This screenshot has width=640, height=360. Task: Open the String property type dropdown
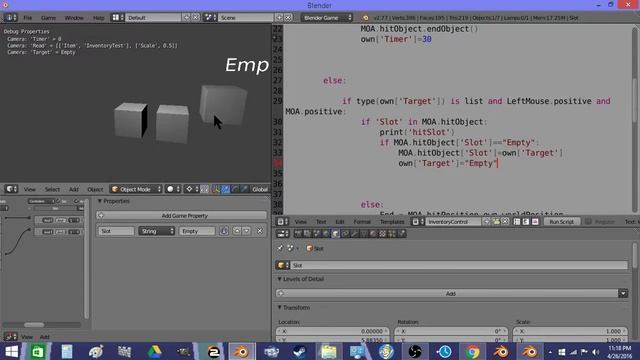point(156,231)
